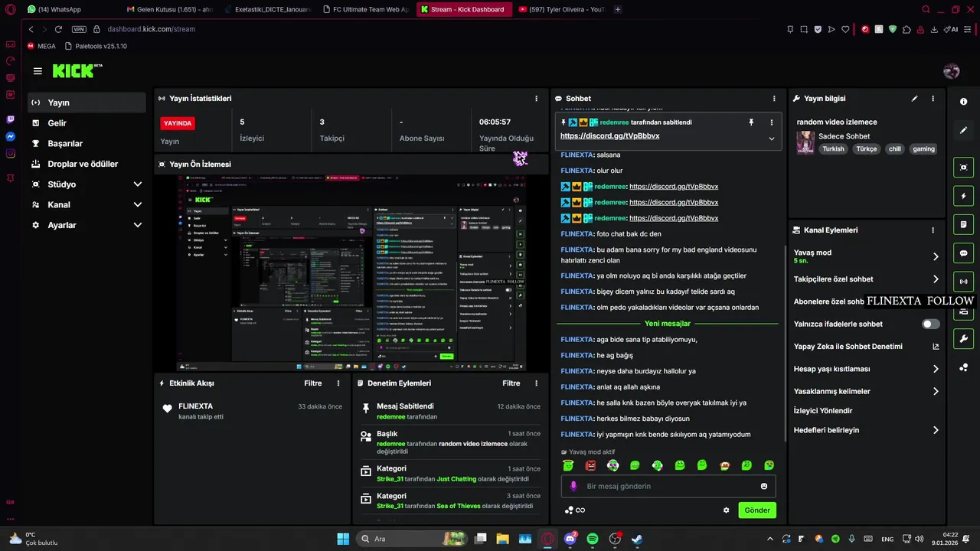Image resolution: width=980 pixels, height=551 pixels.
Task: Click Filtre in Etkinlik Akışı panel
Action: coord(312,383)
